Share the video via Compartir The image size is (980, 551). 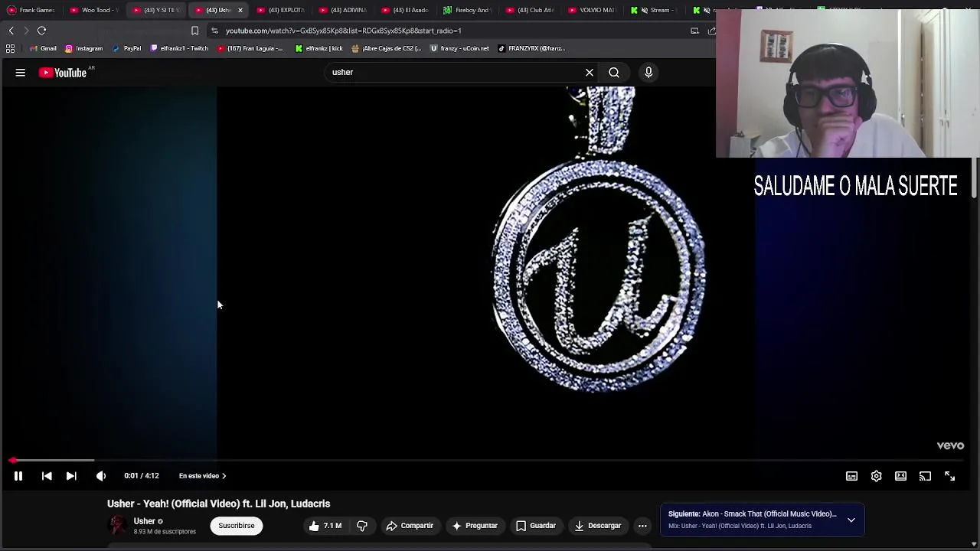click(410, 526)
